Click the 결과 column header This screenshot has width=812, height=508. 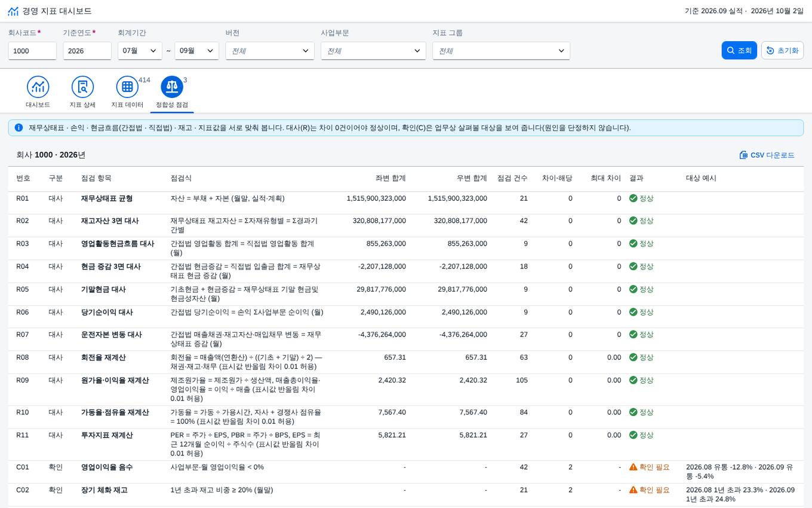pyautogui.click(x=636, y=178)
